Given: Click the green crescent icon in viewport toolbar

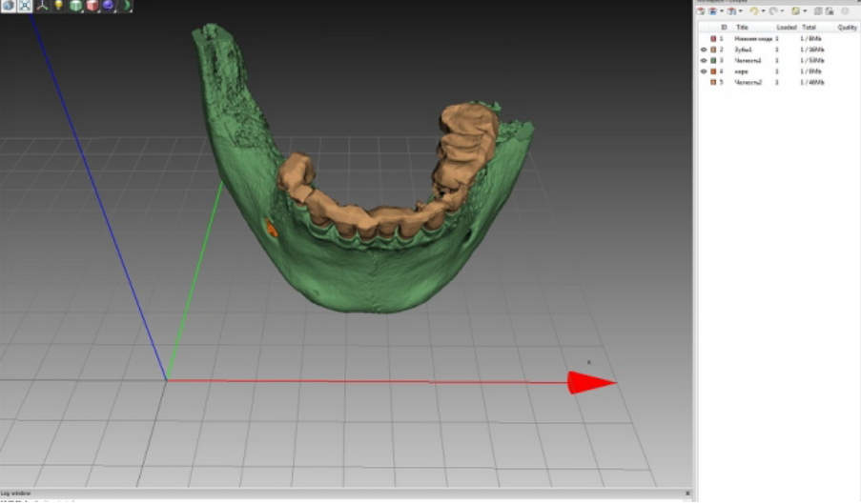Looking at the screenshot, I should [x=126, y=6].
